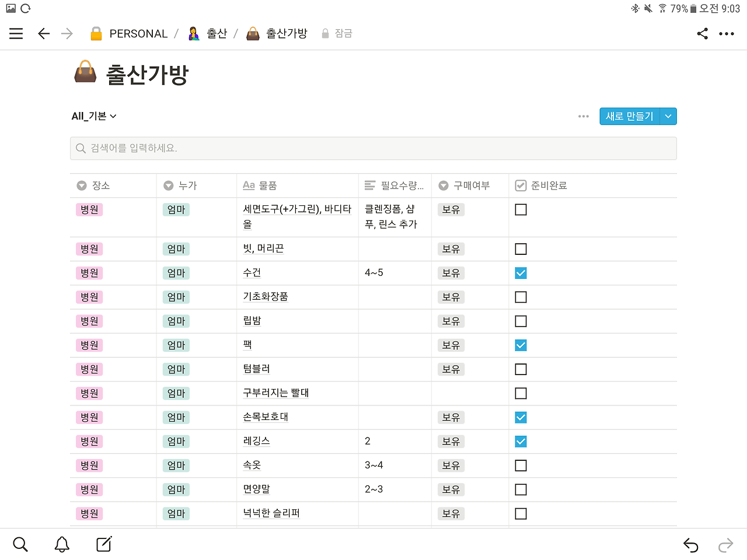This screenshot has width=747, height=560.
Task: Uncheck the 팩 row checkbox
Action: pos(521,345)
